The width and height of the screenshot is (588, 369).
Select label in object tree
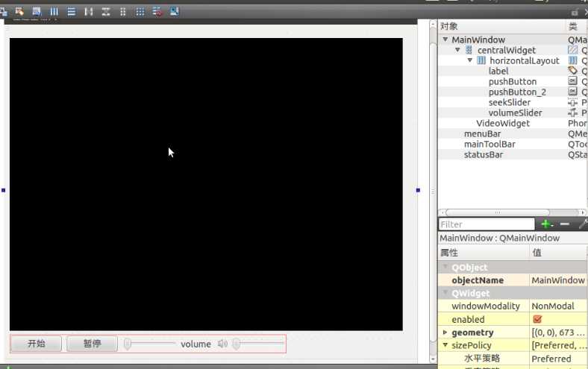tap(498, 71)
